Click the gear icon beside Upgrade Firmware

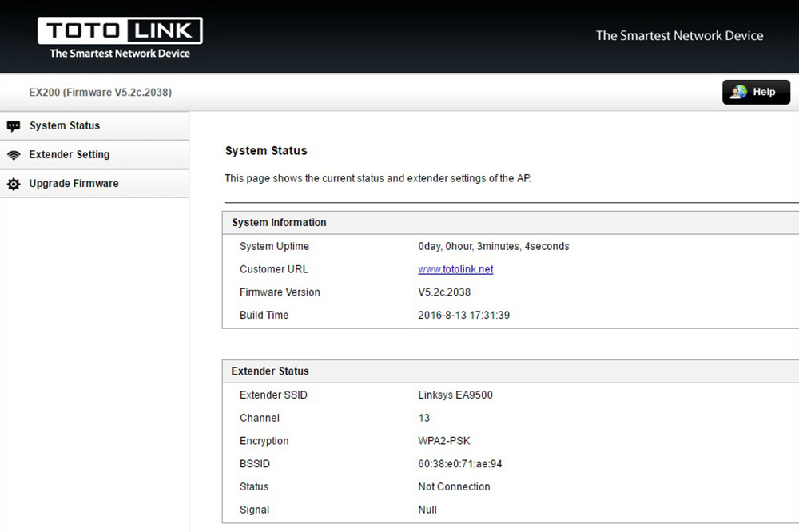[14, 184]
